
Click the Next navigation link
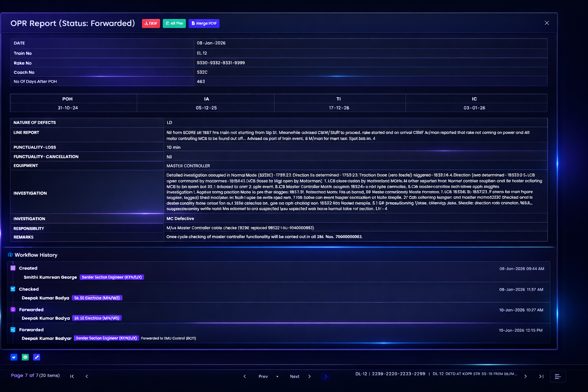(x=294, y=377)
